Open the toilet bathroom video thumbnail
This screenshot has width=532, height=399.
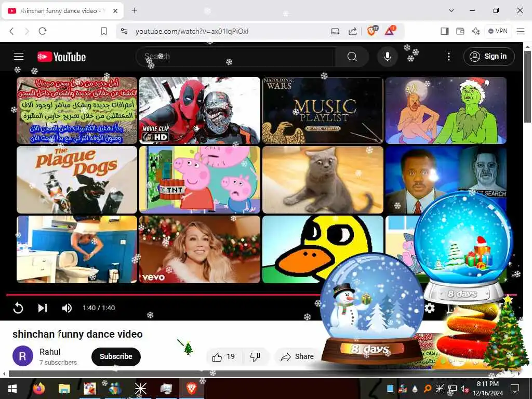(x=77, y=249)
